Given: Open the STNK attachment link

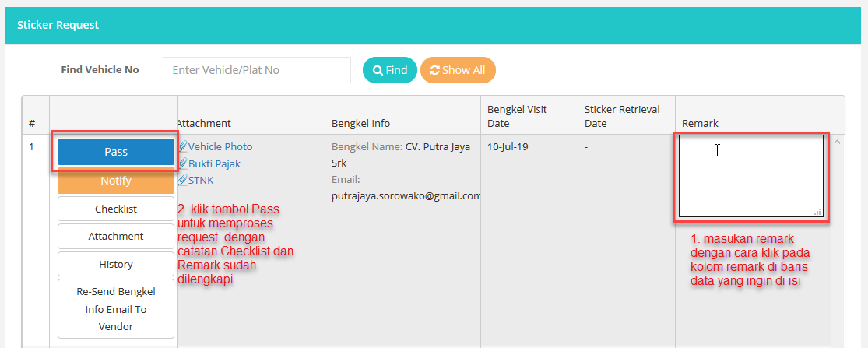Looking at the screenshot, I should pos(201,181).
